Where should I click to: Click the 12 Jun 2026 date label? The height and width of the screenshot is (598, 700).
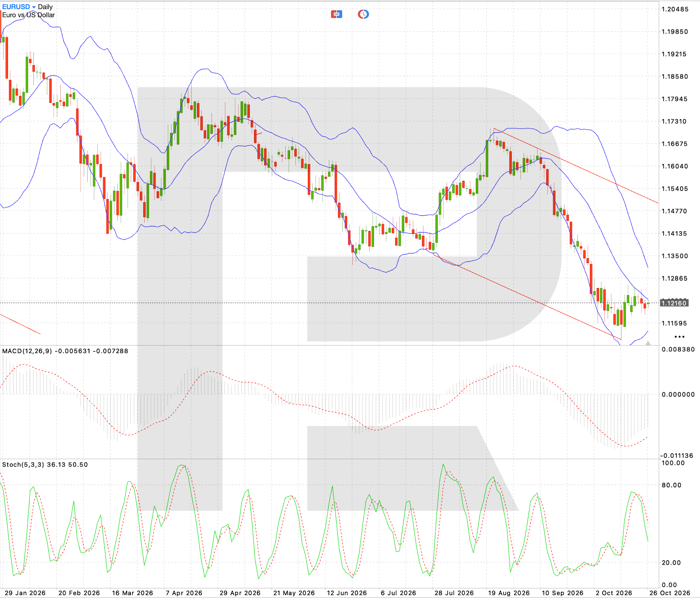pyautogui.click(x=347, y=593)
